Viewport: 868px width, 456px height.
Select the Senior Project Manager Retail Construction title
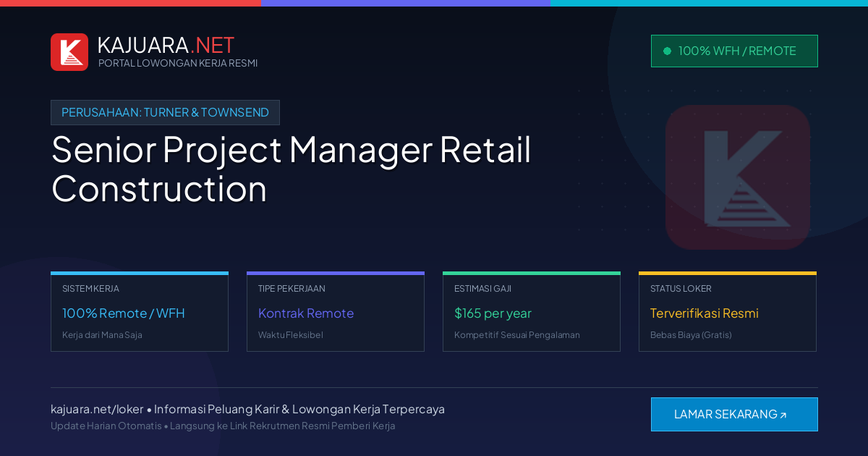[x=291, y=169]
